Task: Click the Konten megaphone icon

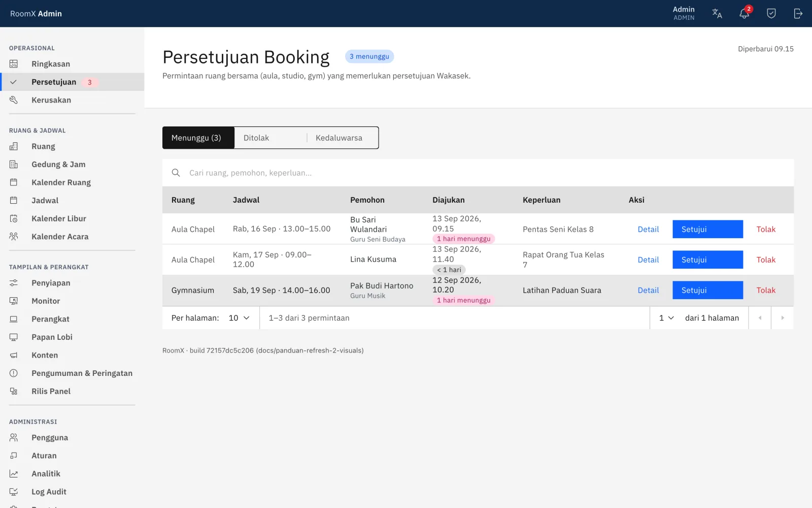Action: tap(14, 355)
